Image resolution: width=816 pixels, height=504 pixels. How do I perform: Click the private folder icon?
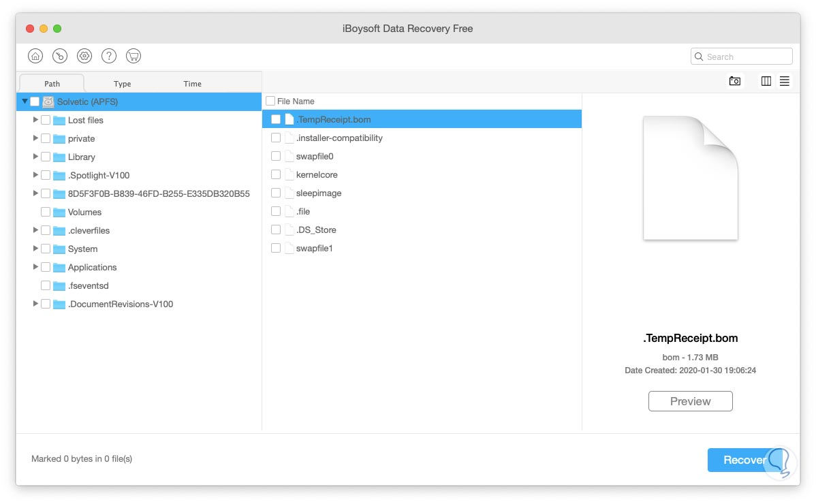pyautogui.click(x=59, y=139)
